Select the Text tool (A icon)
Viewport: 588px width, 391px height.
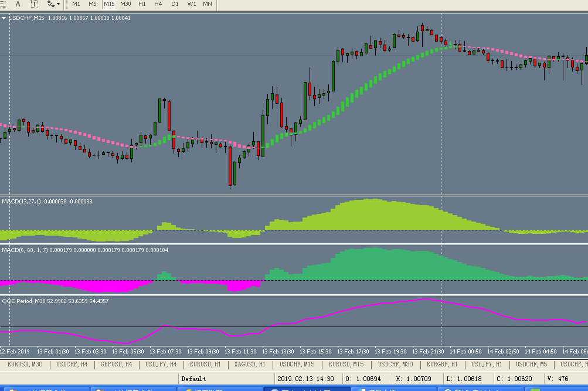18,4
